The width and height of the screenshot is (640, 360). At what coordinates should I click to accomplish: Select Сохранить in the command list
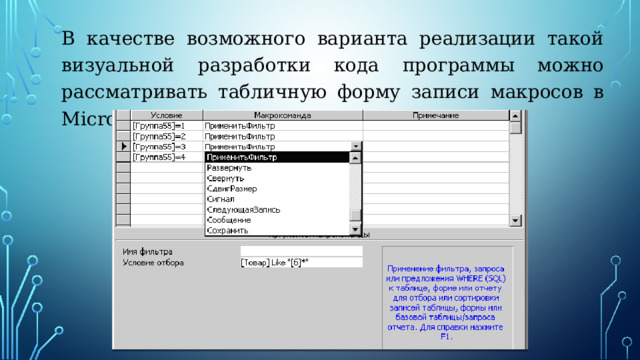click(x=277, y=230)
